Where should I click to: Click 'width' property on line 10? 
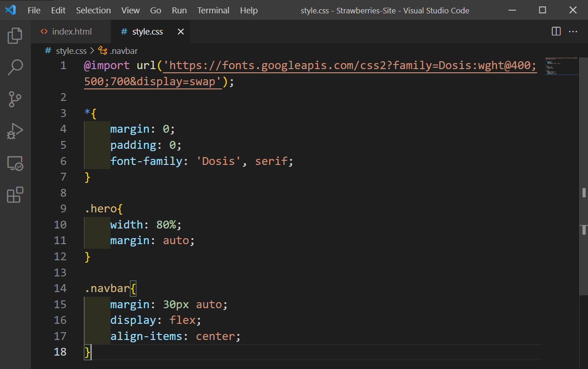(127, 225)
